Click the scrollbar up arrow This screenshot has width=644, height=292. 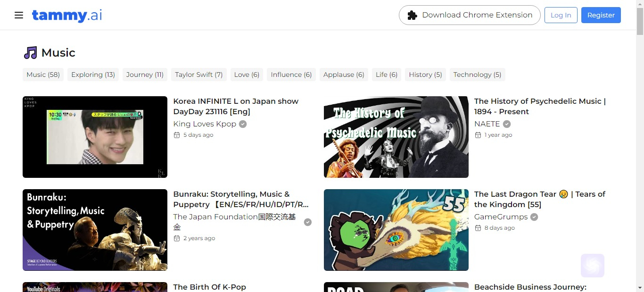[x=640, y=4]
